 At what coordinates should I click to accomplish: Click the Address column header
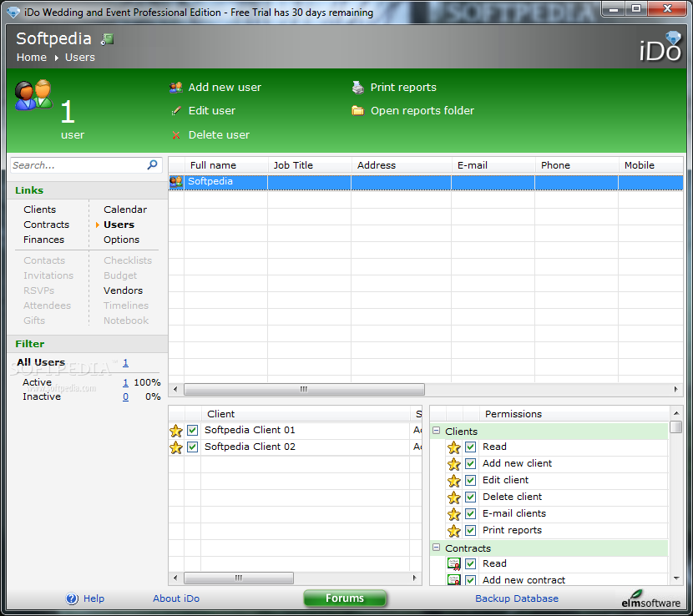click(x=402, y=165)
